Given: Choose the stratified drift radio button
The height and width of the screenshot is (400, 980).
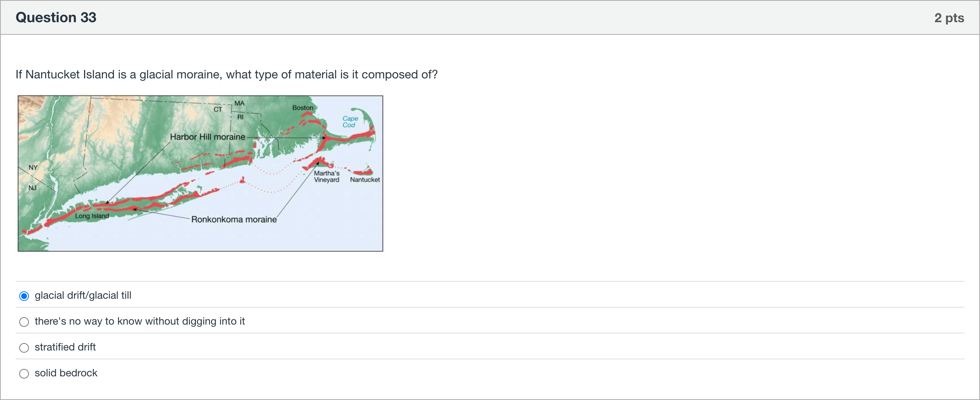Looking at the screenshot, I should (x=24, y=348).
